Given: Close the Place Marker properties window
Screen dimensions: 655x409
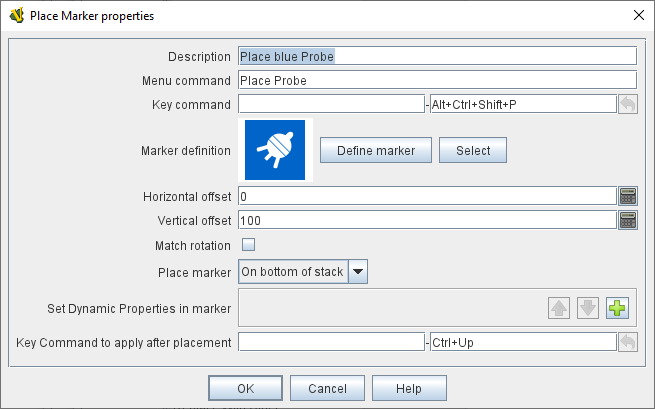Looking at the screenshot, I should click(x=638, y=16).
